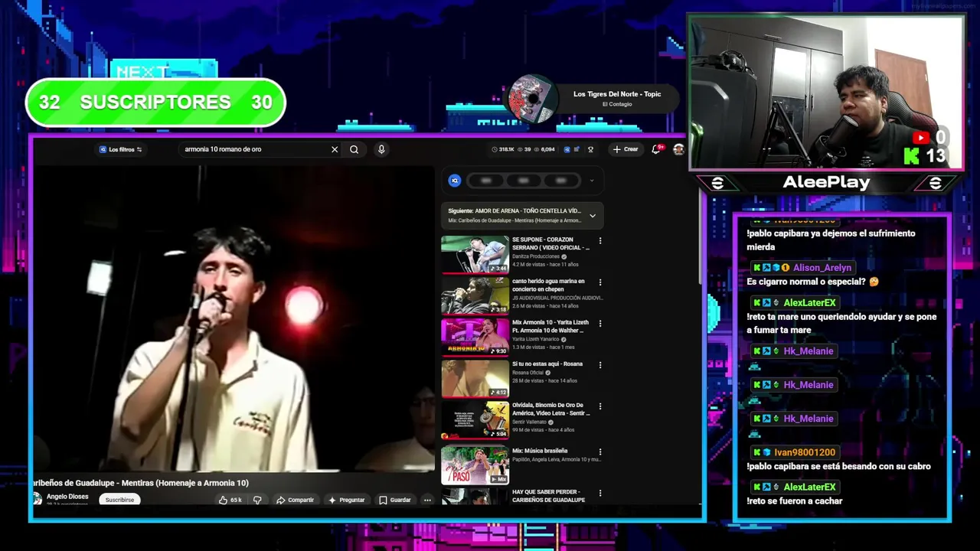This screenshot has height=551, width=980.
Task: Activate voice search microphone icon
Action: pos(381,149)
